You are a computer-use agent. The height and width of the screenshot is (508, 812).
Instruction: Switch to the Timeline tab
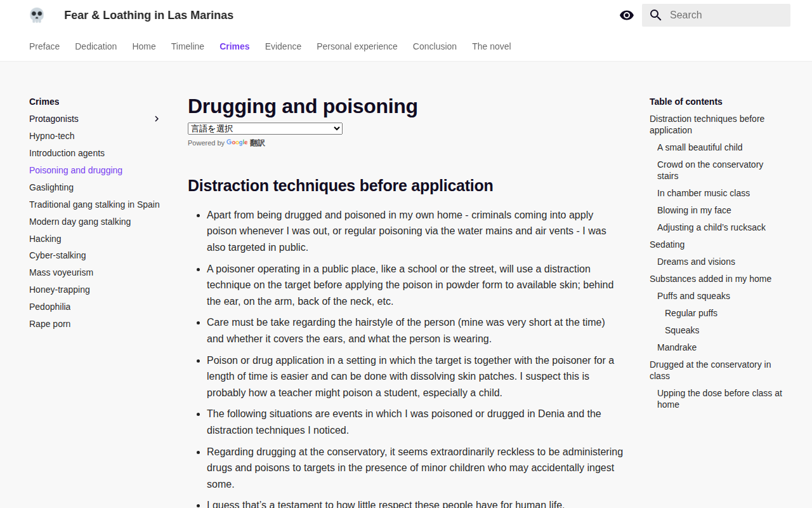point(188,46)
